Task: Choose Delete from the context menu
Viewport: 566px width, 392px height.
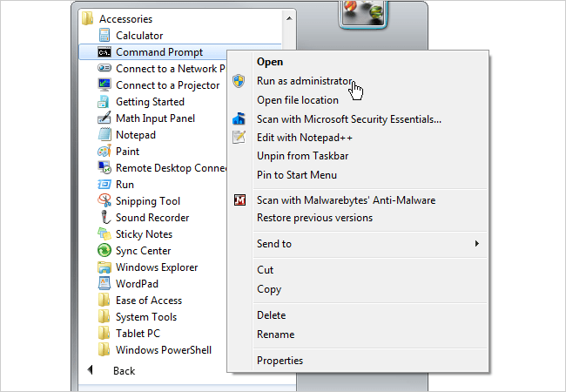Action: click(272, 315)
